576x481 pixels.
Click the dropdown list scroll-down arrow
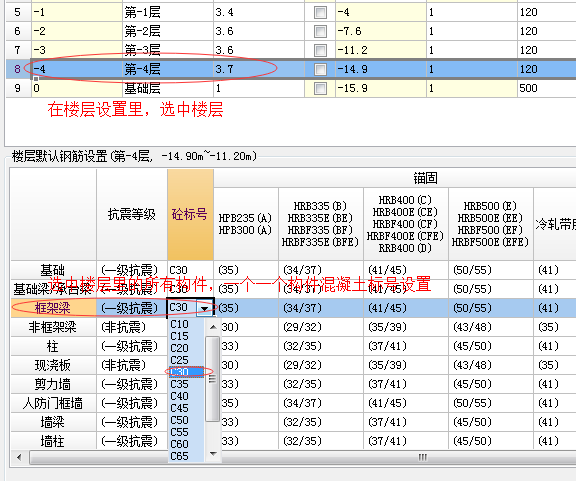[x=213, y=454]
